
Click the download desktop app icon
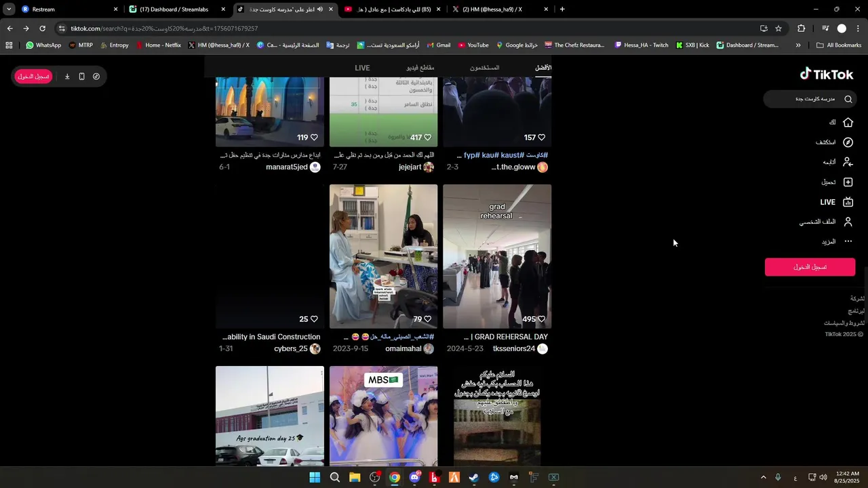tap(67, 77)
